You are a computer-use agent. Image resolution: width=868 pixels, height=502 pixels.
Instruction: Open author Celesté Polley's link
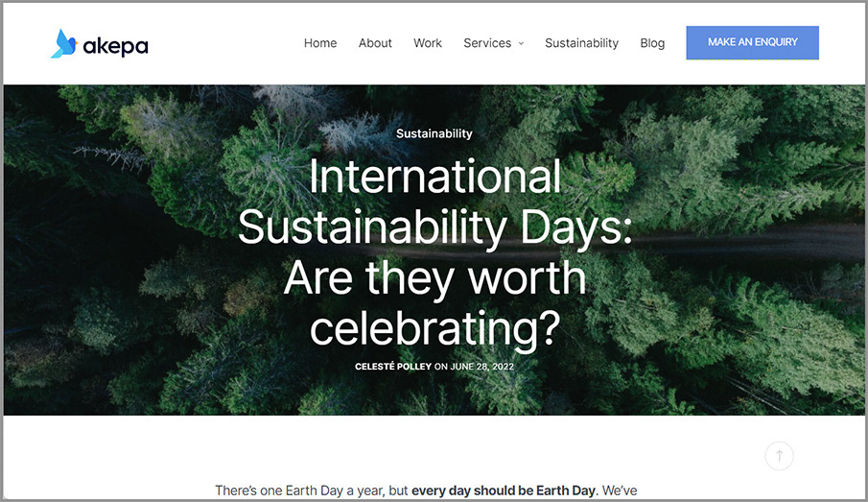(393, 367)
